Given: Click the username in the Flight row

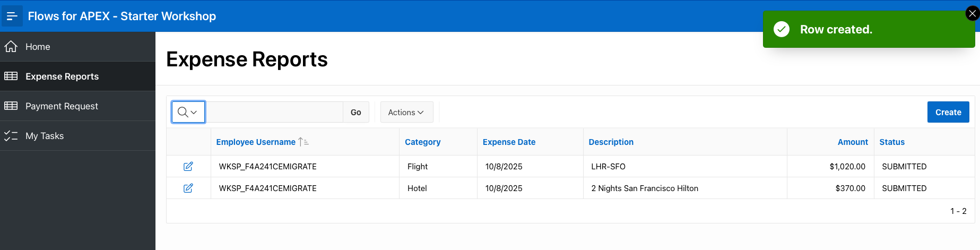Looking at the screenshot, I should click(267, 166).
